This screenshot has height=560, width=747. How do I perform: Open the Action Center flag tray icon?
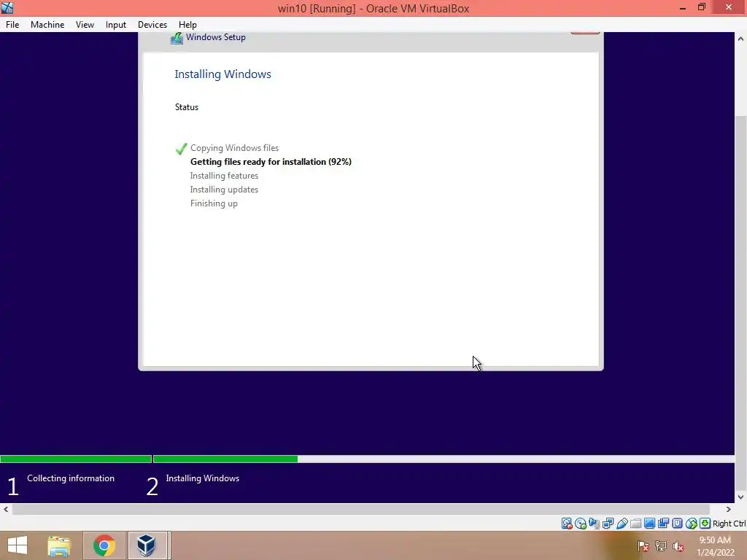coord(643,545)
